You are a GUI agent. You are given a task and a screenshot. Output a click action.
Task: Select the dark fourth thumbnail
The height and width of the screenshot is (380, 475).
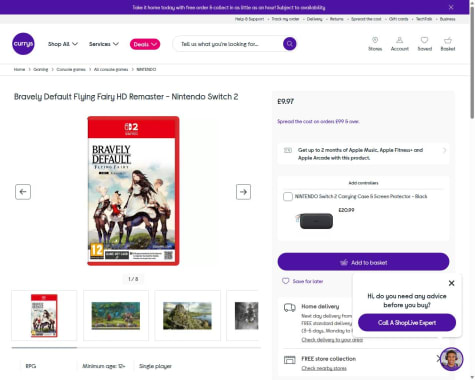coord(244,316)
